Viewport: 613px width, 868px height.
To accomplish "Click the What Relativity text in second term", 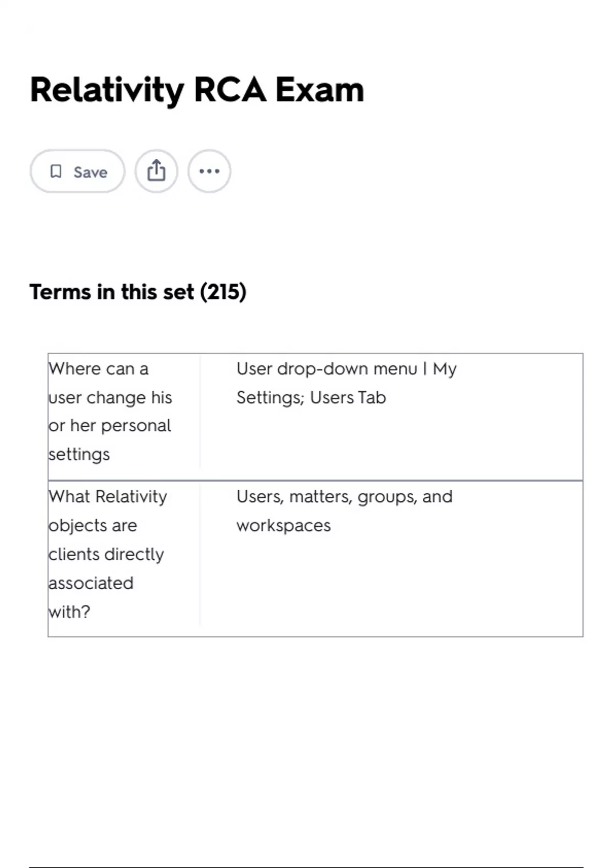I will [108, 496].
